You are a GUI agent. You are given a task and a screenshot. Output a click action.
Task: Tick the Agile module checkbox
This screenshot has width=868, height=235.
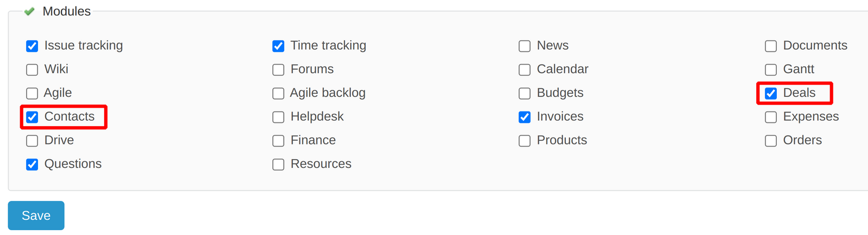coord(32,93)
